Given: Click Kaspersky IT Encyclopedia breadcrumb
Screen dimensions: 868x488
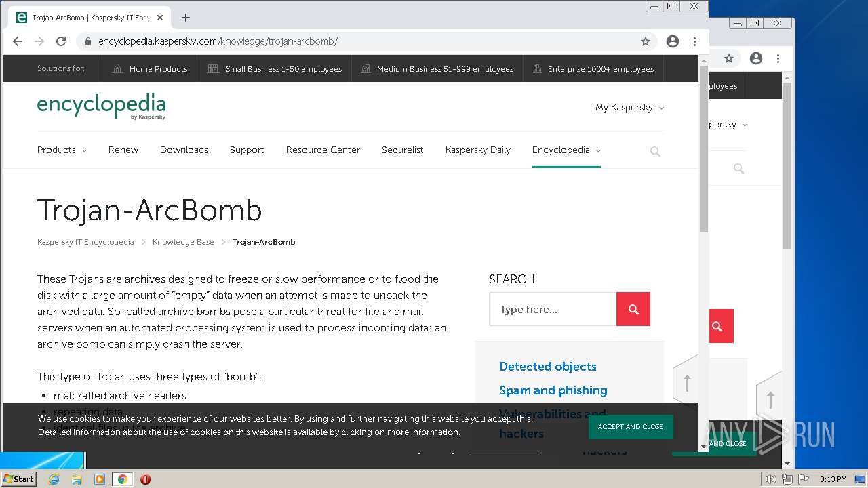Looking at the screenshot, I should pyautogui.click(x=85, y=242).
